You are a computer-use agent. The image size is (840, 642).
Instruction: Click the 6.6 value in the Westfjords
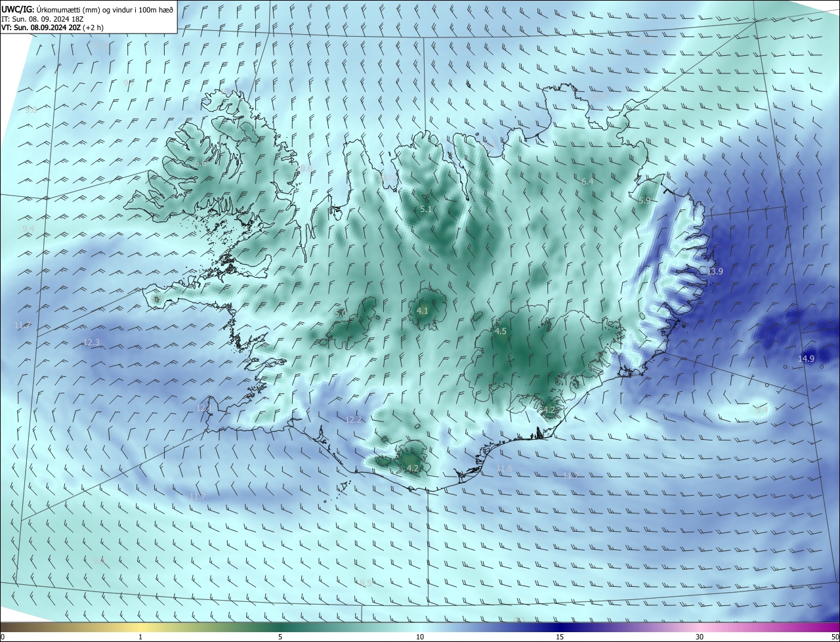point(200,162)
